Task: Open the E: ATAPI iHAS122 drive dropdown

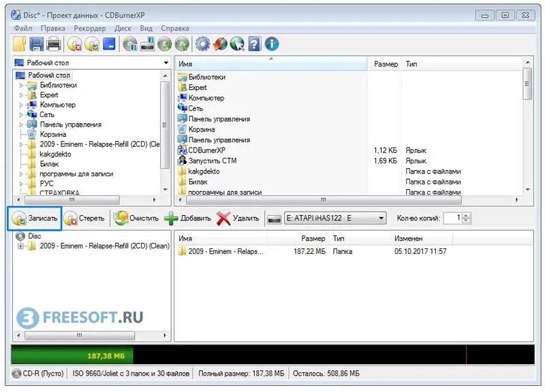Action: 335,218
